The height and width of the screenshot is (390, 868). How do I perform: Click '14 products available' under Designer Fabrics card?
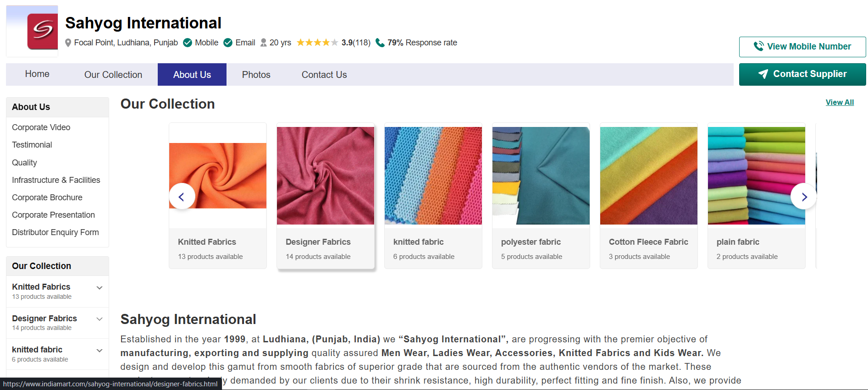pos(318,257)
